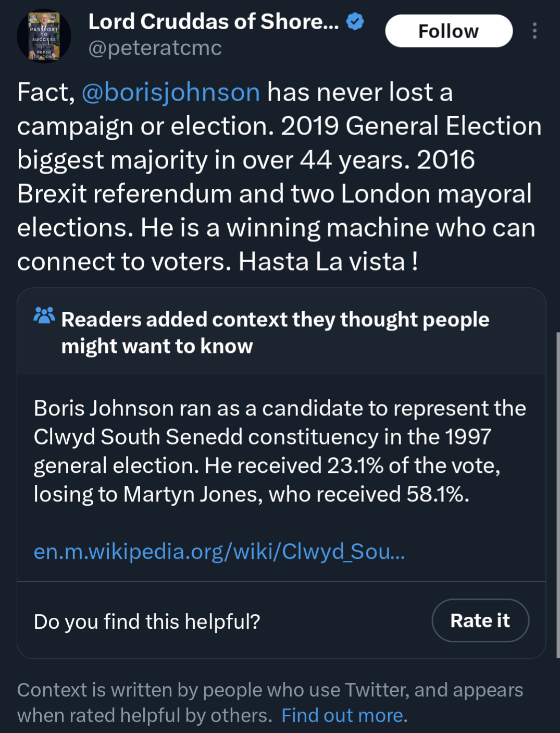
Task: Click the scrollbar on the right edge
Action: tap(557, 495)
